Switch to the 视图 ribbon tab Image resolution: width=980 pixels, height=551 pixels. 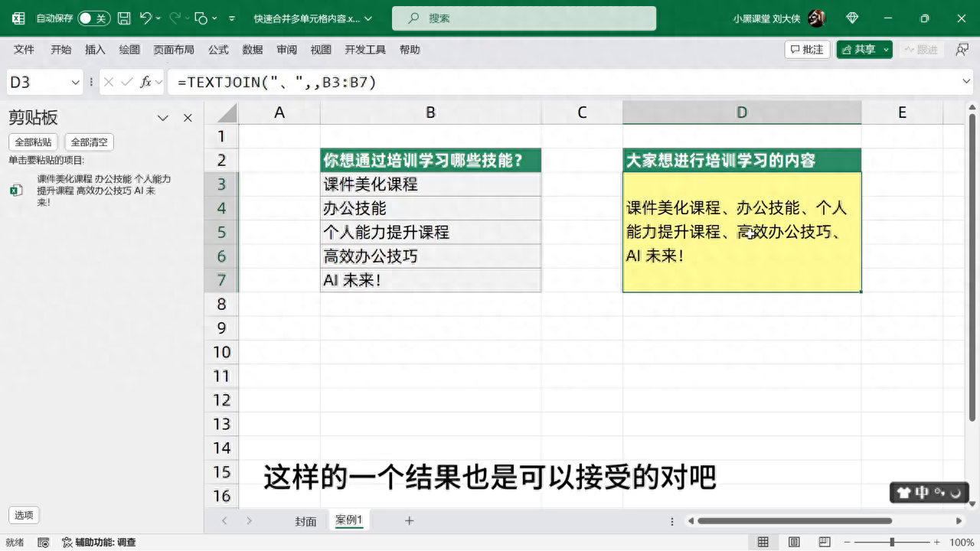coord(321,50)
